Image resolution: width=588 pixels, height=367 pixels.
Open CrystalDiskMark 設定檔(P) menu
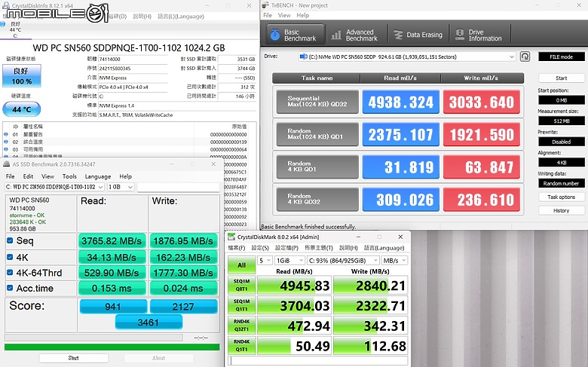pos(286,248)
